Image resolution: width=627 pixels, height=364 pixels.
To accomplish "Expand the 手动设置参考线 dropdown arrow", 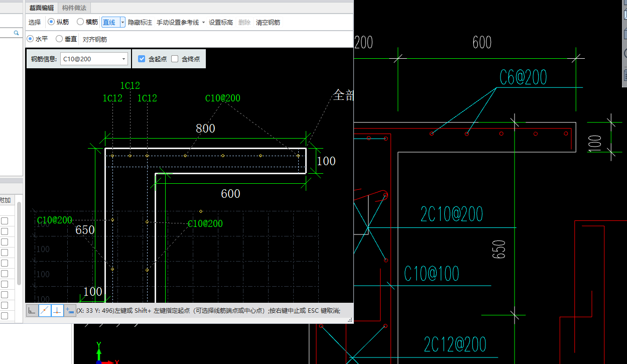I will click(x=203, y=23).
